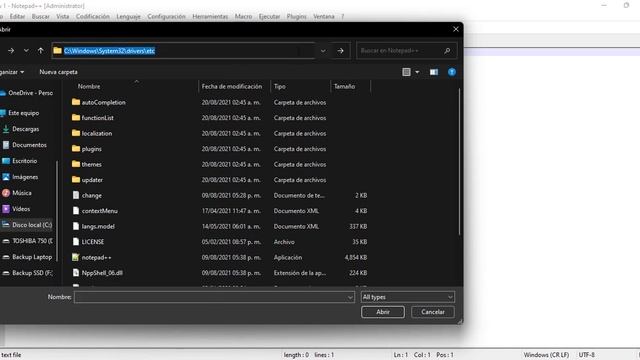640x360 pixels.
Task: Close the Open dialog
Action: pos(456,29)
